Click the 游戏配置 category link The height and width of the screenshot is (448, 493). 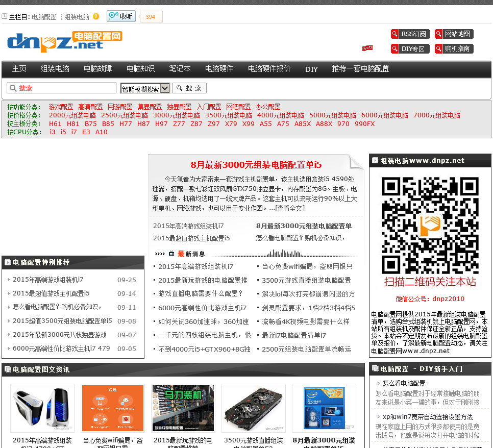61,107
